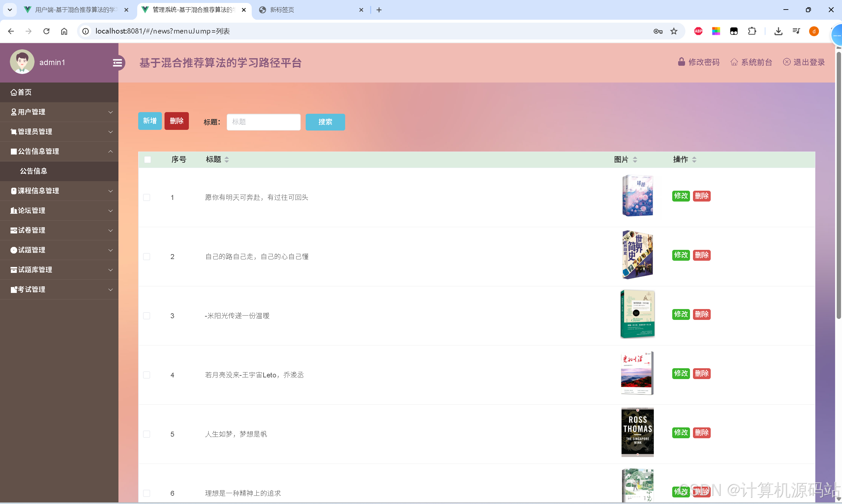
Task: Open 论坛管理 via its chart icon
Action: [13, 210]
